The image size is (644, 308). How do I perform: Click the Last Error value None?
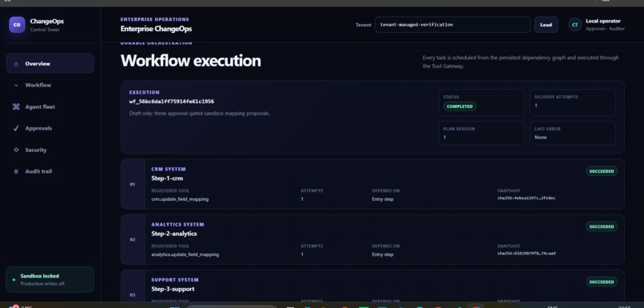[x=540, y=138]
